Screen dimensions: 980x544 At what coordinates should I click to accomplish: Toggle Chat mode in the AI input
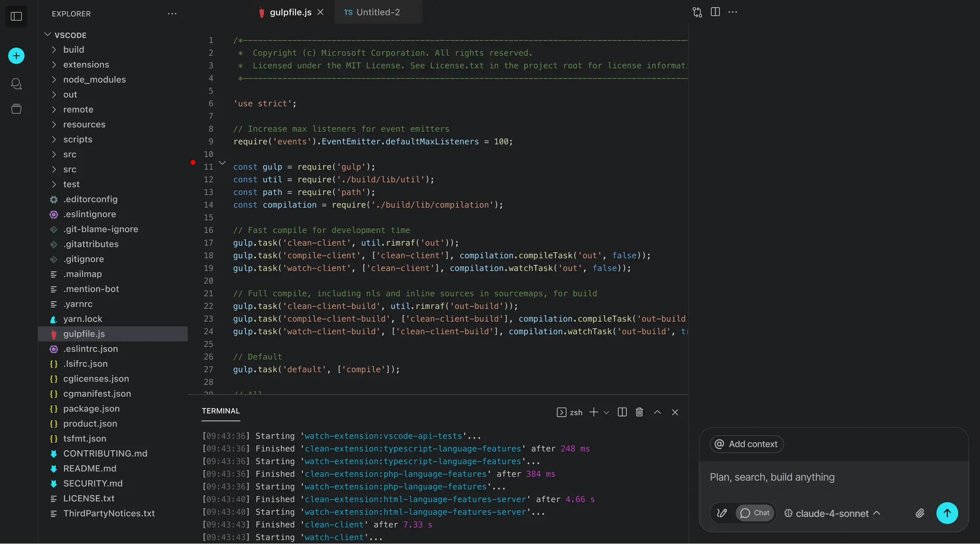[755, 513]
